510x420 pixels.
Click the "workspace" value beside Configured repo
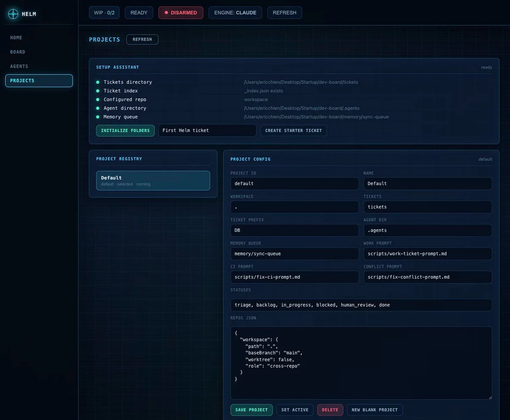point(256,99)
